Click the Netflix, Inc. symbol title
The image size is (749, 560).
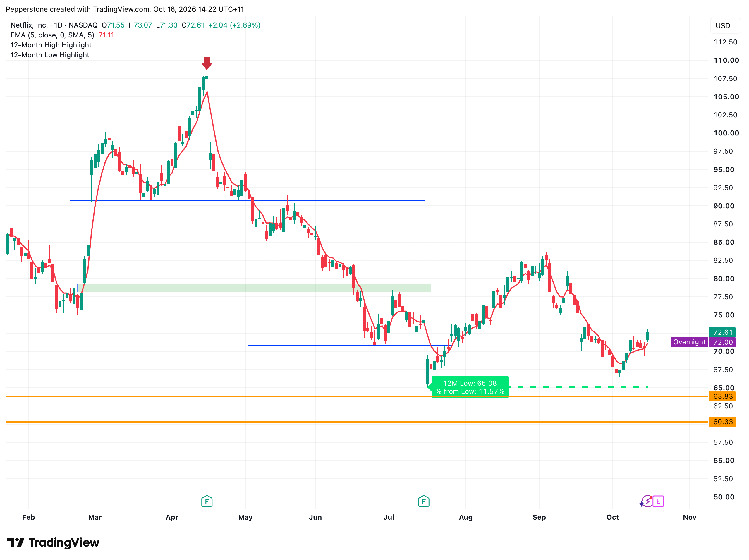coord(29,25)
